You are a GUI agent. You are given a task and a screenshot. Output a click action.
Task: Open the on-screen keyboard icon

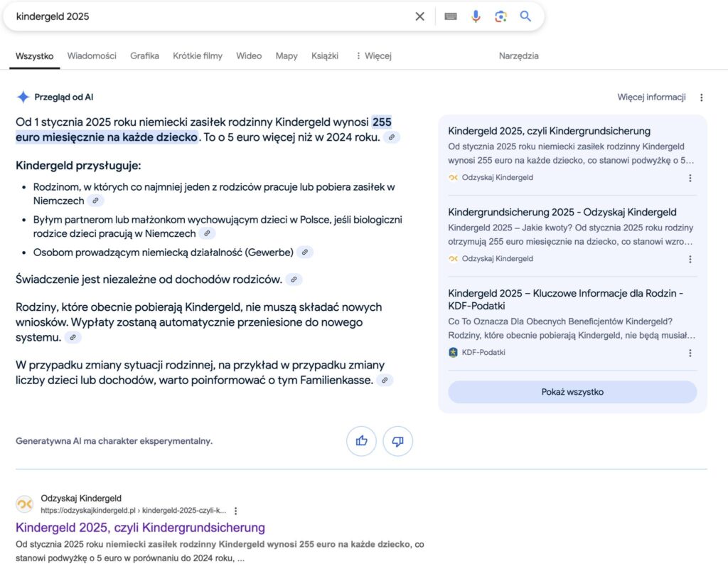tap(449, 16)
